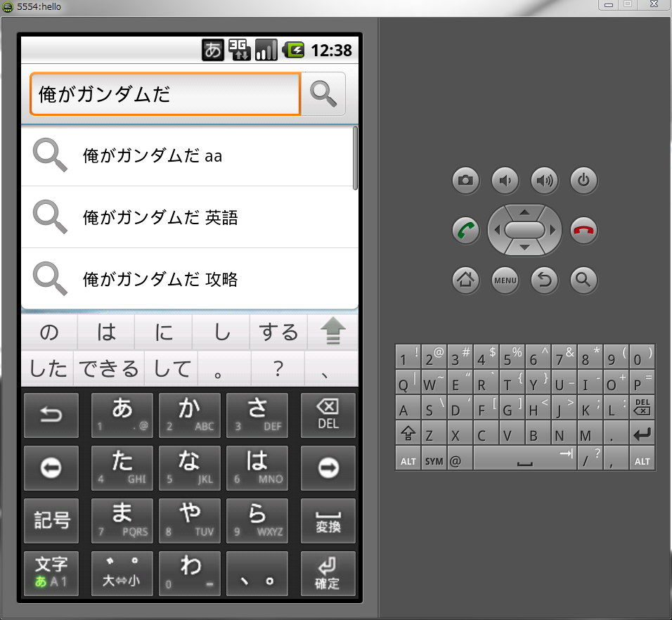672x620 pixels.
Task: Click the @ key on hardware keyboard
Action: point(460,459)
